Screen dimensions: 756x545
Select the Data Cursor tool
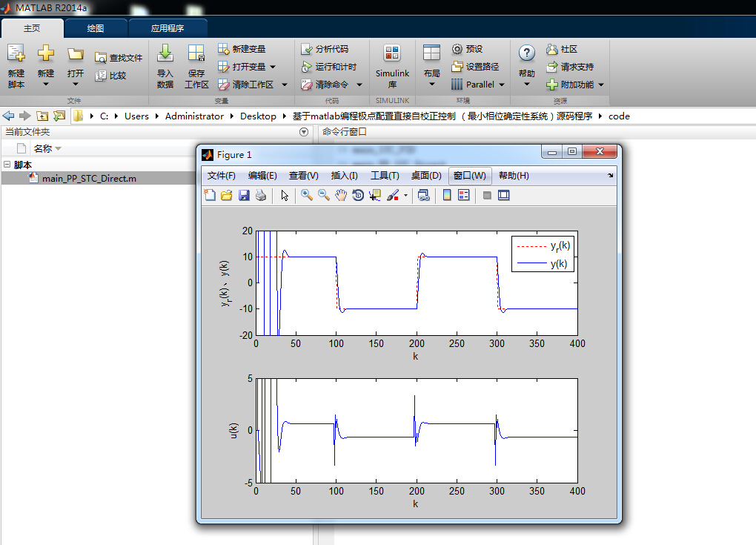point(374,195)
